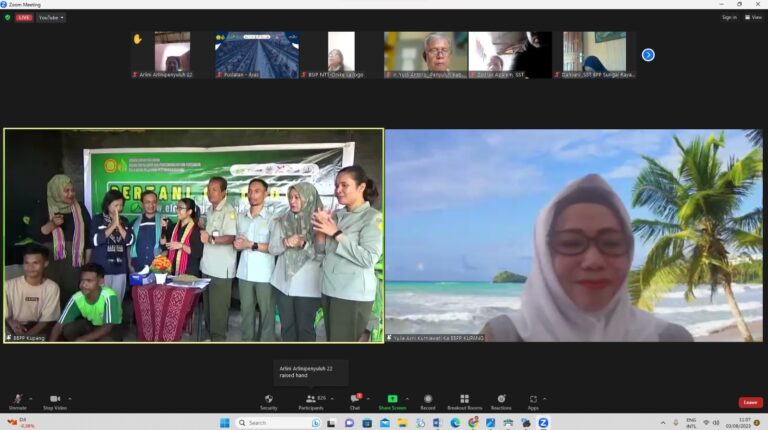
Task: Start recording with the Record button
Action: click(428, 402)
